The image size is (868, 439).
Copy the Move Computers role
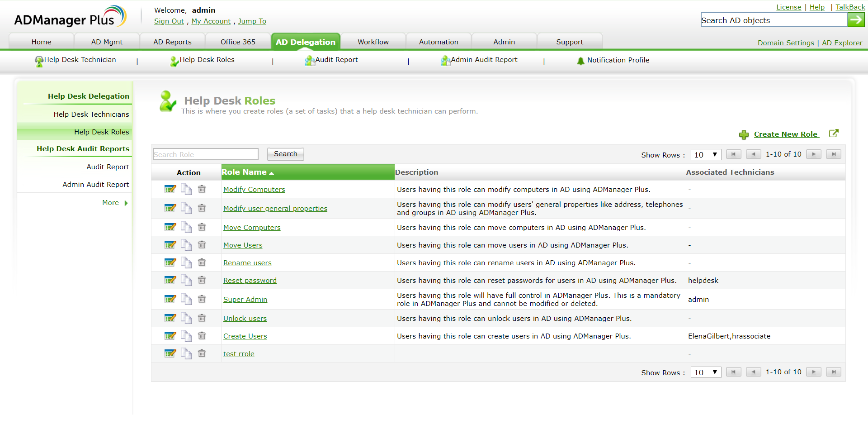pos(186,227)
